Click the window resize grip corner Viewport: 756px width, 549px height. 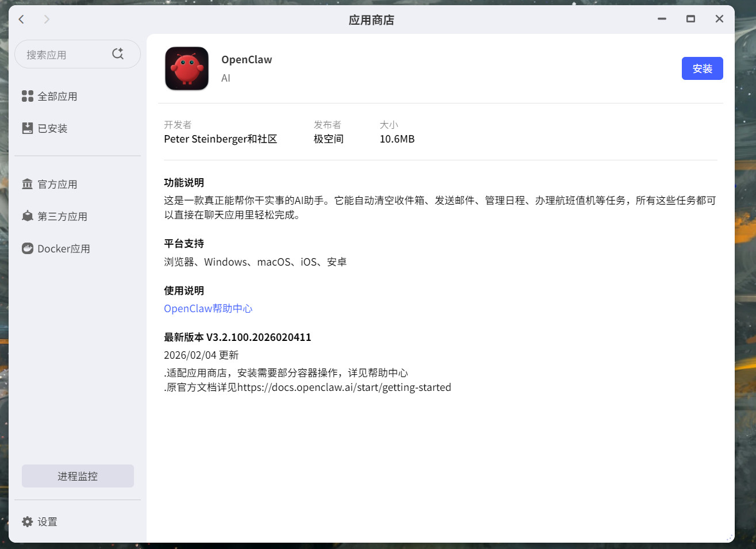click(x=730, y=538)
